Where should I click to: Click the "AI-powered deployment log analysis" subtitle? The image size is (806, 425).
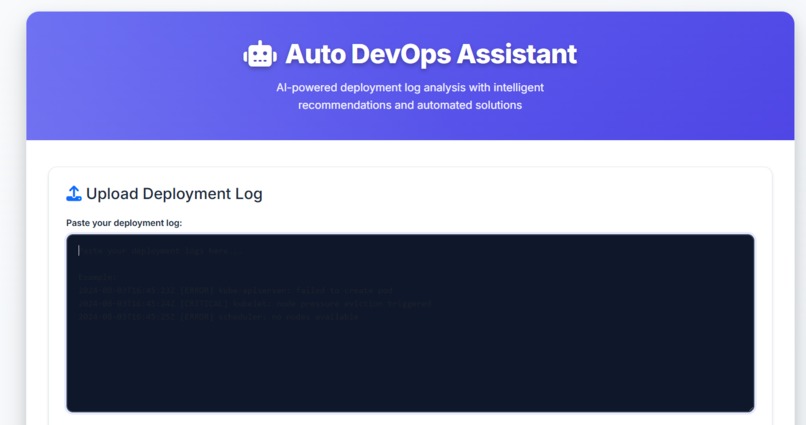click(x=410, y=96)
